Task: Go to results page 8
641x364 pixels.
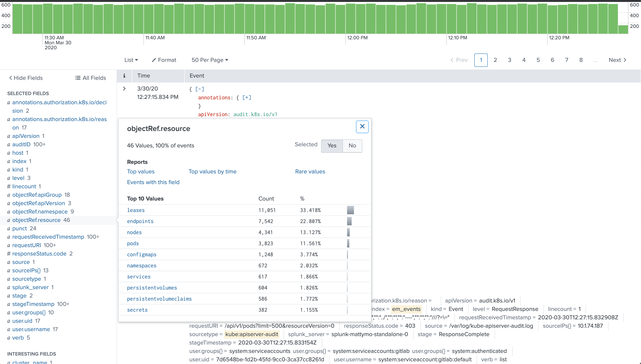Action: tap(581, 60)
